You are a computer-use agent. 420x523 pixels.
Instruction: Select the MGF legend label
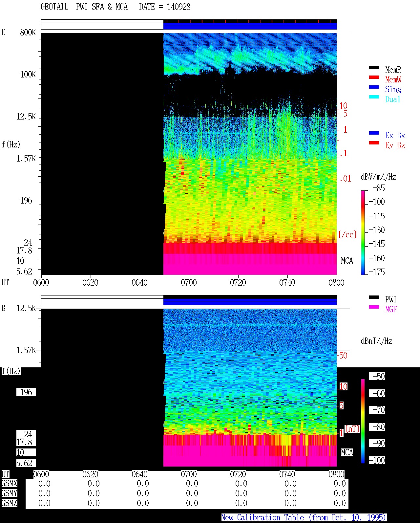click(391, 309)
